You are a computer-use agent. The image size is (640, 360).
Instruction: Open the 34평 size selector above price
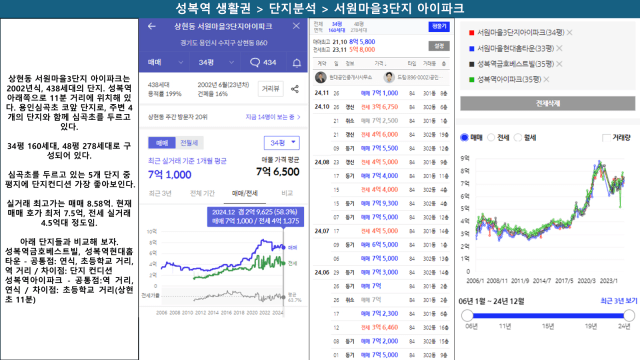(x=282, y=143)
